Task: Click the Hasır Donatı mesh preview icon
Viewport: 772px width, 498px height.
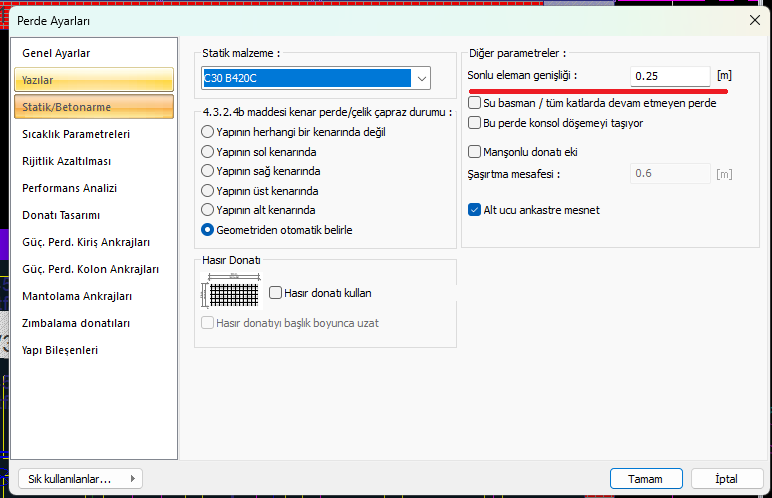Action: click(x=231, y=291)
